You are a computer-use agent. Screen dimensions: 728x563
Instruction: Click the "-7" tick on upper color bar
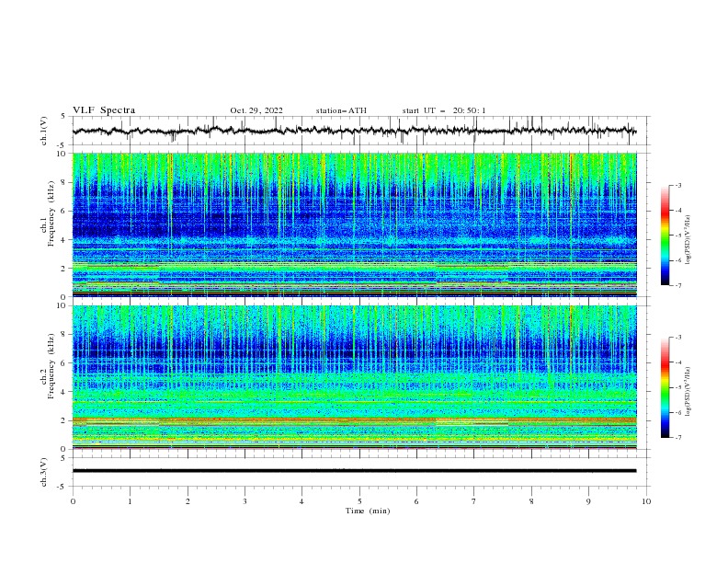(678, 285)
